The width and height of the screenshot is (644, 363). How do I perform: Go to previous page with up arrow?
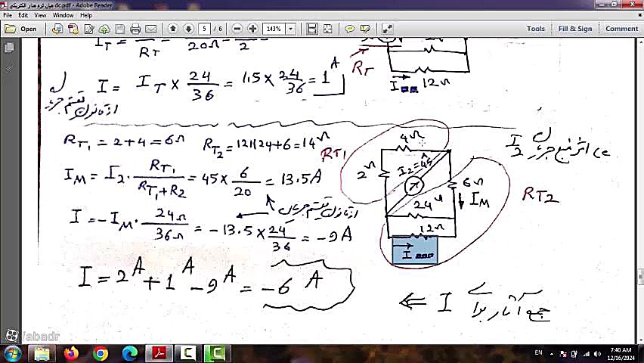173,29
